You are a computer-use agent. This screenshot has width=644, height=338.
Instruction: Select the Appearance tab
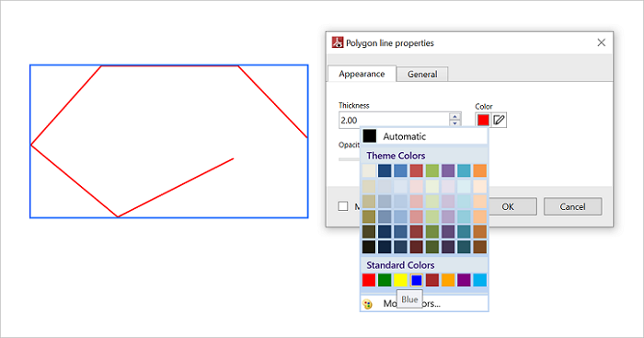tap(362, 74)
